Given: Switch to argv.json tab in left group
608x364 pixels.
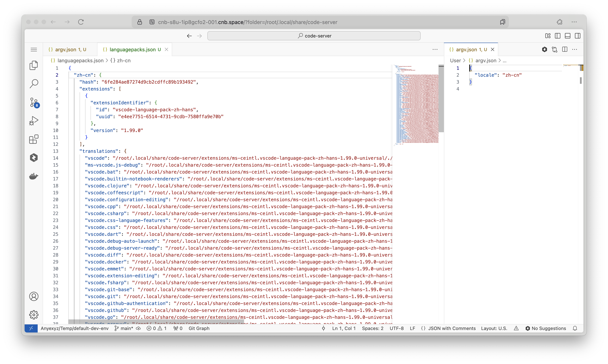Looking at the screenshot, I should 70,50.
